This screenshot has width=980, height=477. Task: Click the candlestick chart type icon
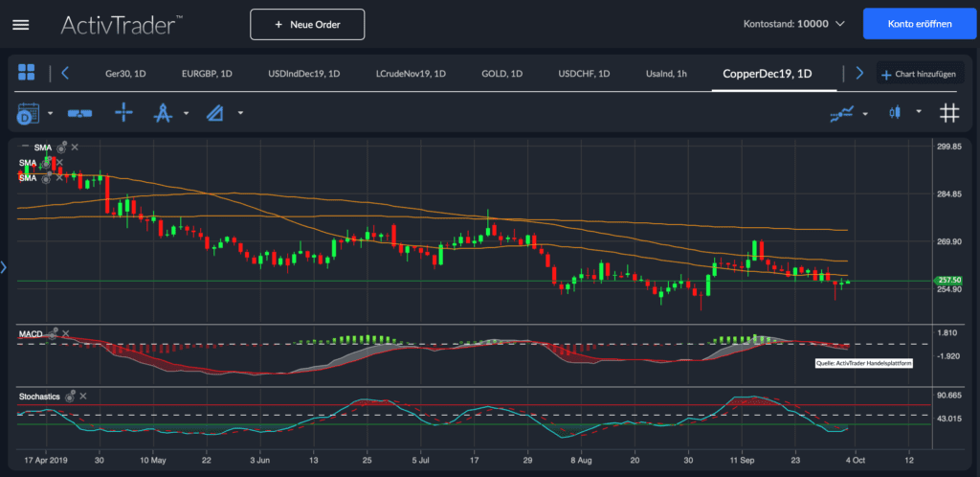[895, 113]
